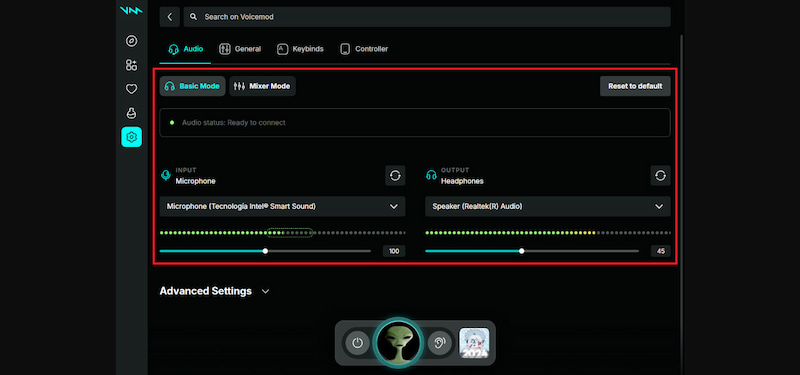This screenshot has width=800, height=375.
Task: Click the Audio status: Ready to connect text
Action: (x=234, y=123)
